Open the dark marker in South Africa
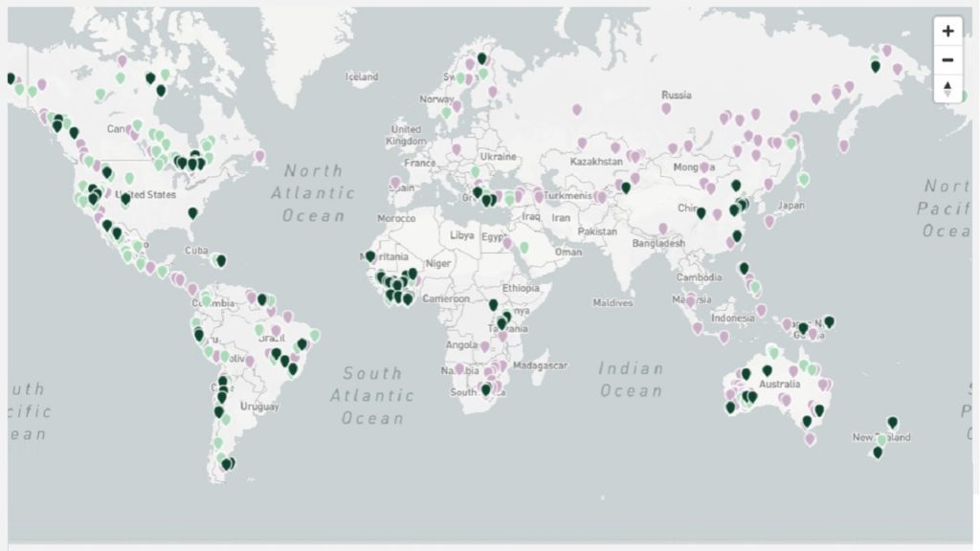This screenshot has width=980, height=551. pyautogui.click(x=485, y=389)
